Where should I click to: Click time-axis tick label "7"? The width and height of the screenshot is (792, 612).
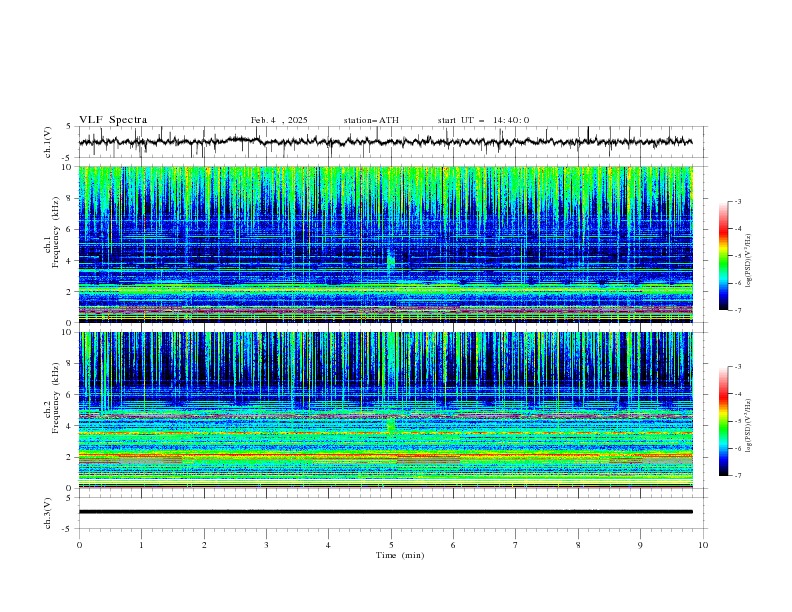(516, 545)
